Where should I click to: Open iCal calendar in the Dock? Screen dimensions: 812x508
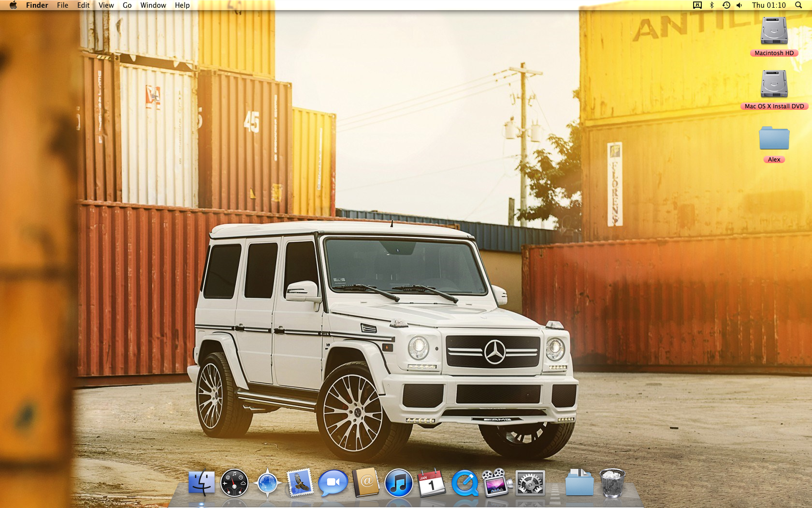(432, 482)
